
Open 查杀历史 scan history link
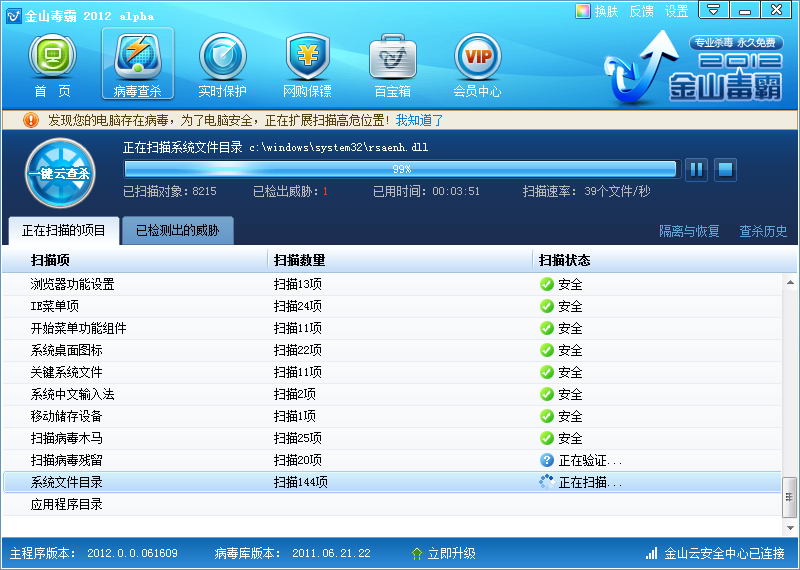(763, 231)
